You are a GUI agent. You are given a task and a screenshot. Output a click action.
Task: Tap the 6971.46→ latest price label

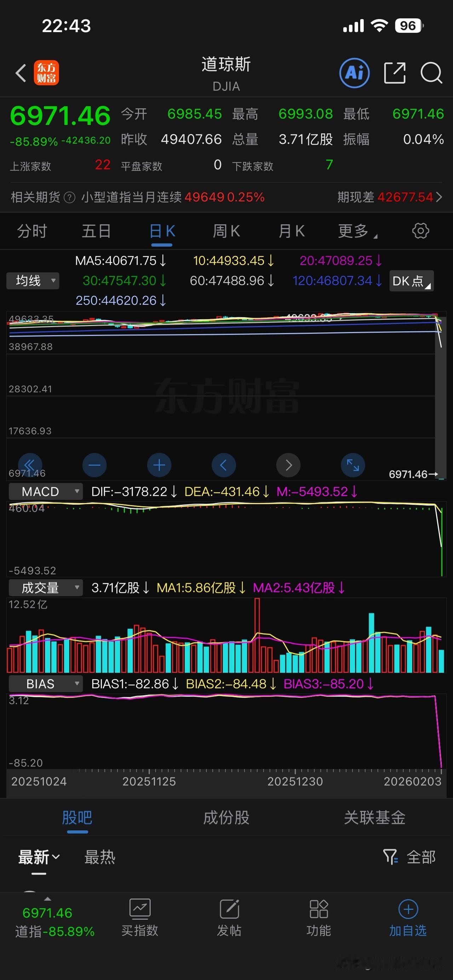413,474
